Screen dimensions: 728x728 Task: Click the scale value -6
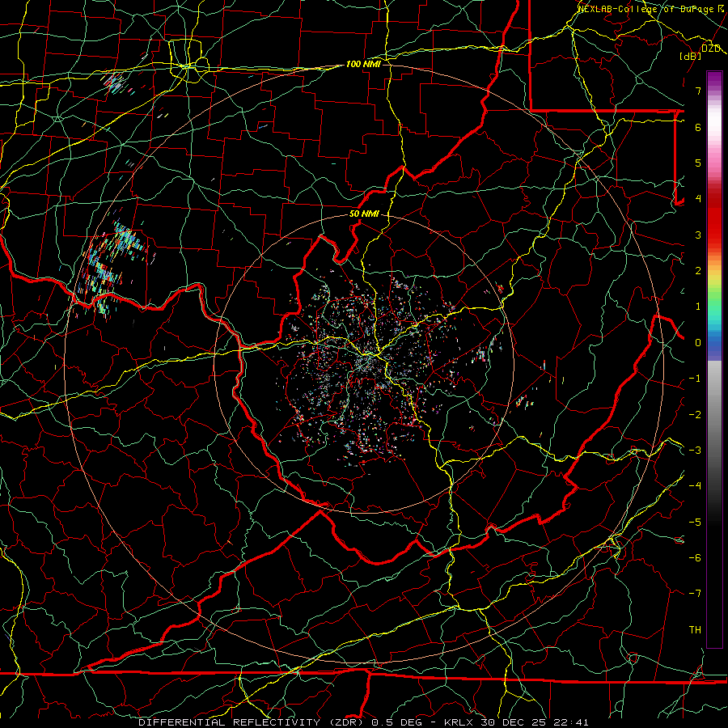click(695, 557)
